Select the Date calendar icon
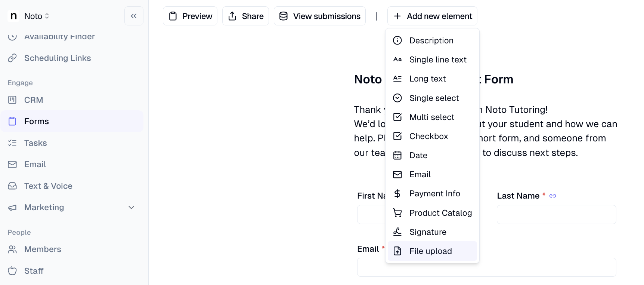The height and width of the screenshot is (285, 644). [397, 155]
